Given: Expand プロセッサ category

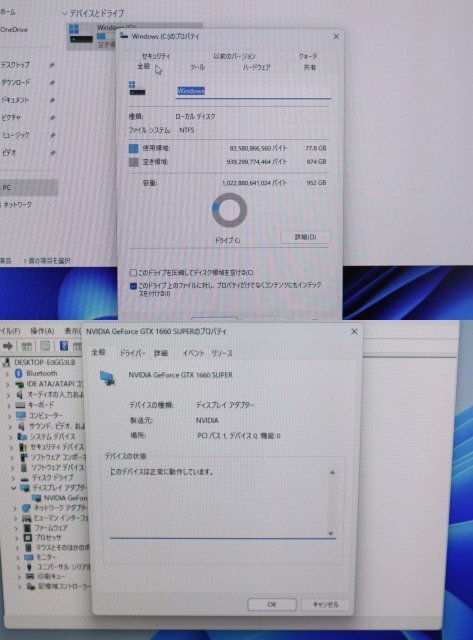Looking at the screenshot, I should click(x=17, y=538).
